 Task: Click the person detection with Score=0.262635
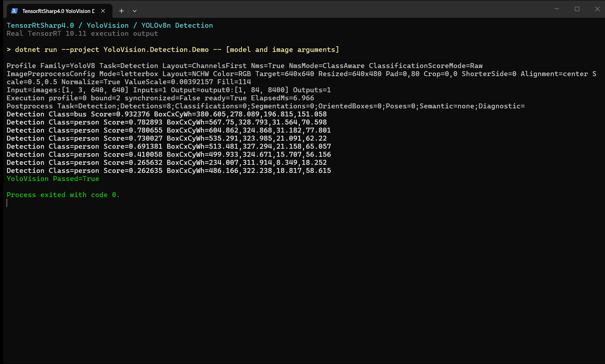[169, 170]
